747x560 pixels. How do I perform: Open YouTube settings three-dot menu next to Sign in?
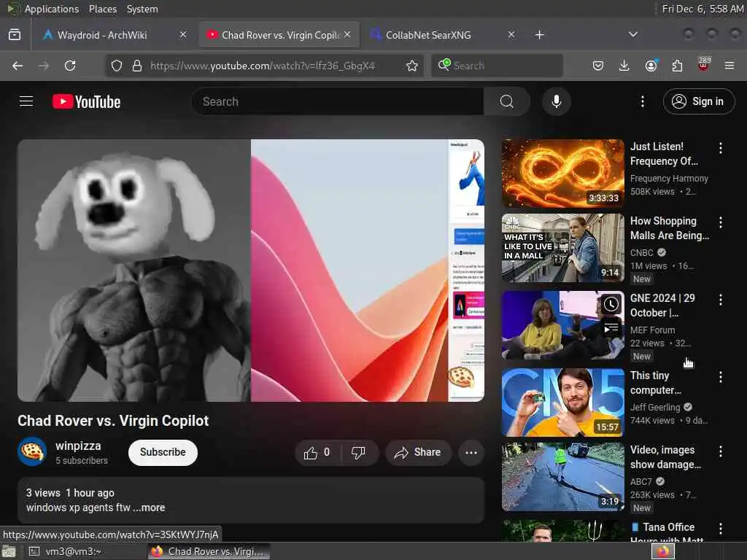(x=642, y=101)
